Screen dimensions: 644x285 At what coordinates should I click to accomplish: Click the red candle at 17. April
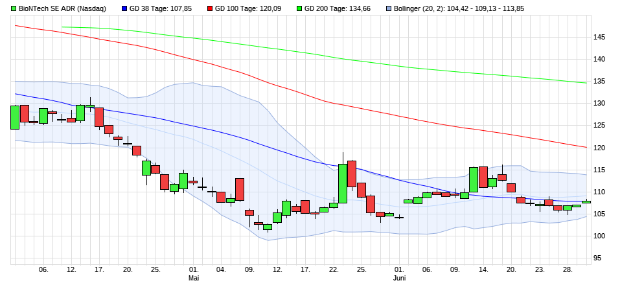click(99, 117)
